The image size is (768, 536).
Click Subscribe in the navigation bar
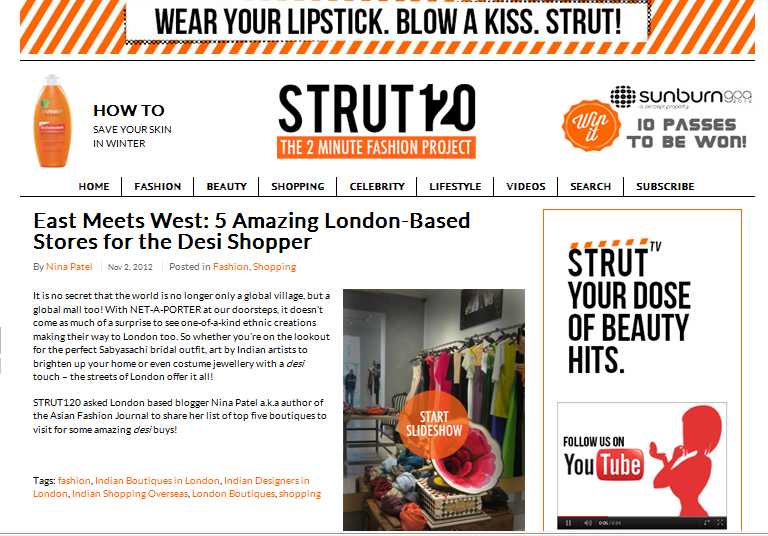click(665, 187)
